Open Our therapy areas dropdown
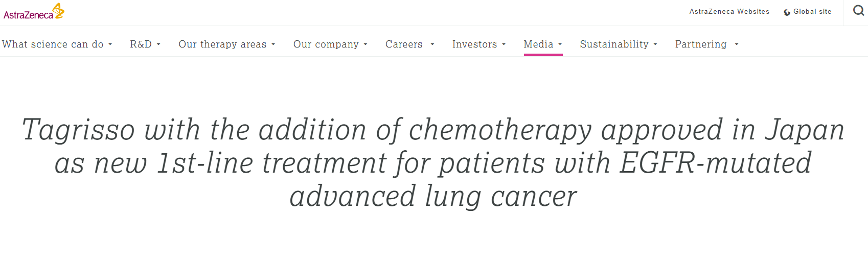868x261 pixels. pyautogui.click(x=227, y=44)
